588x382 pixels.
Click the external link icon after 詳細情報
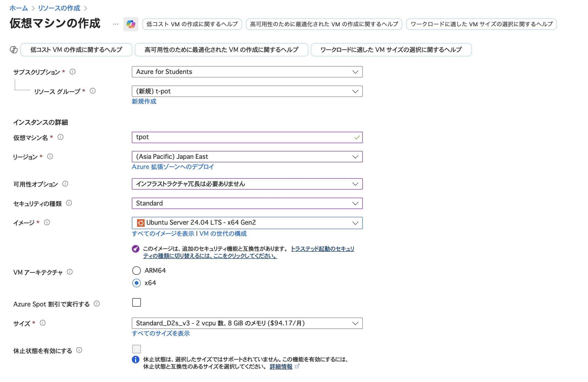tap(297, 366)
